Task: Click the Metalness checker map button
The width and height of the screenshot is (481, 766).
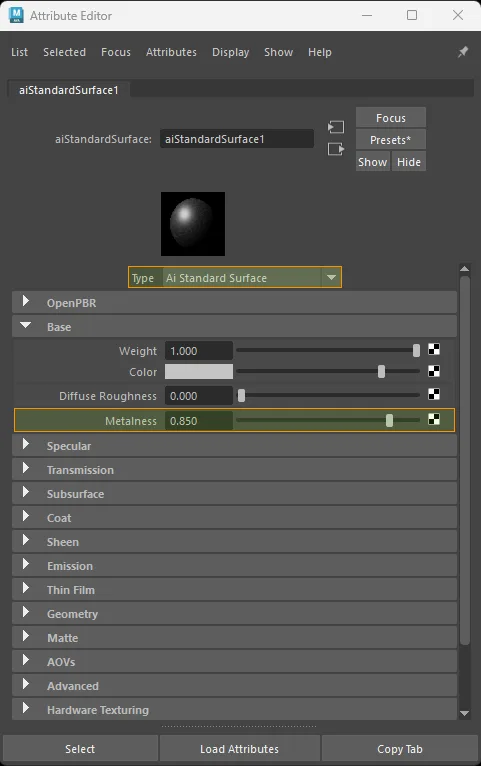Action: click(434, 419)
